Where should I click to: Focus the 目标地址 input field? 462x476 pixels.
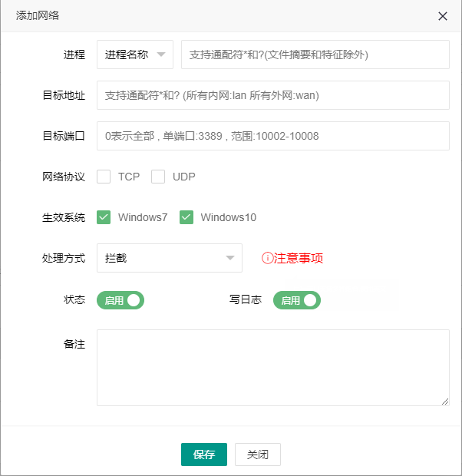pos(273,95)
